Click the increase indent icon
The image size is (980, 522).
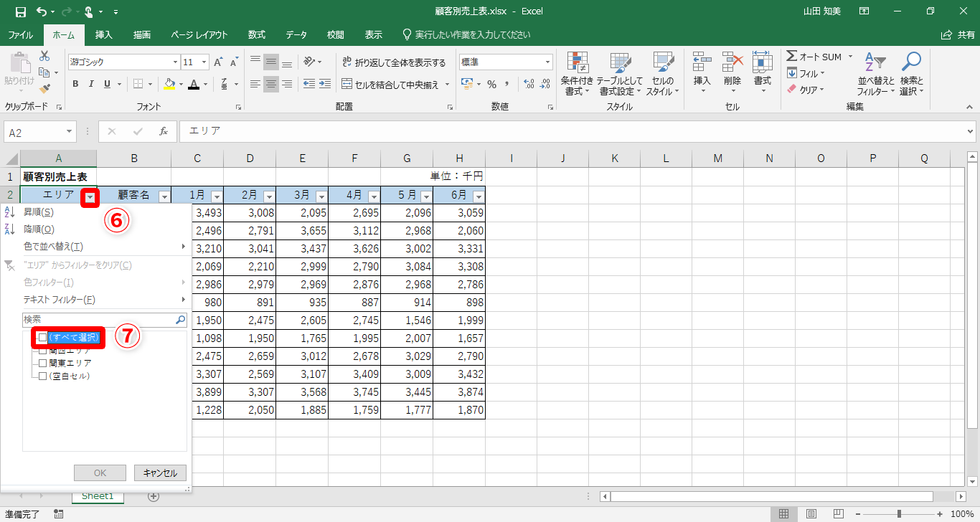click(325, 84)
